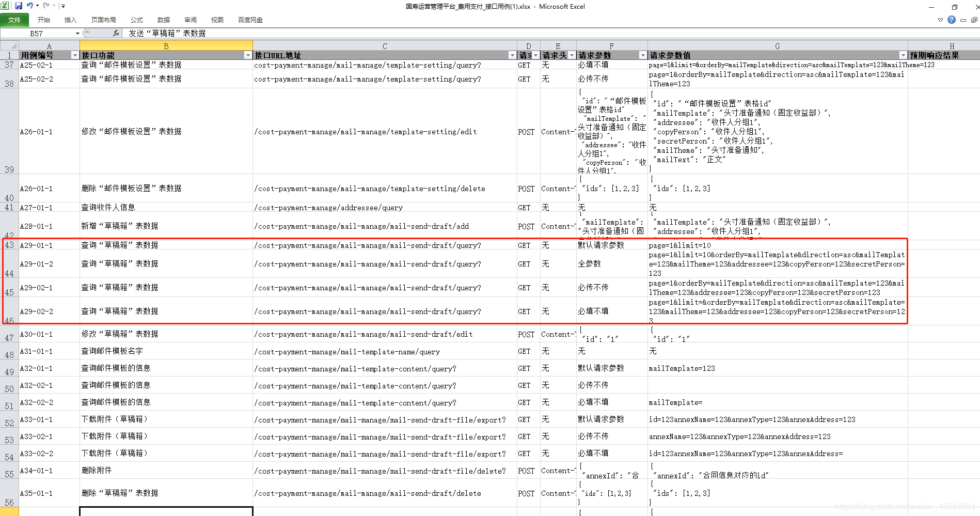The width and height of the screenshot is (980, 516).
Task: Undo the last action
Action: click(x=29, y=6)
